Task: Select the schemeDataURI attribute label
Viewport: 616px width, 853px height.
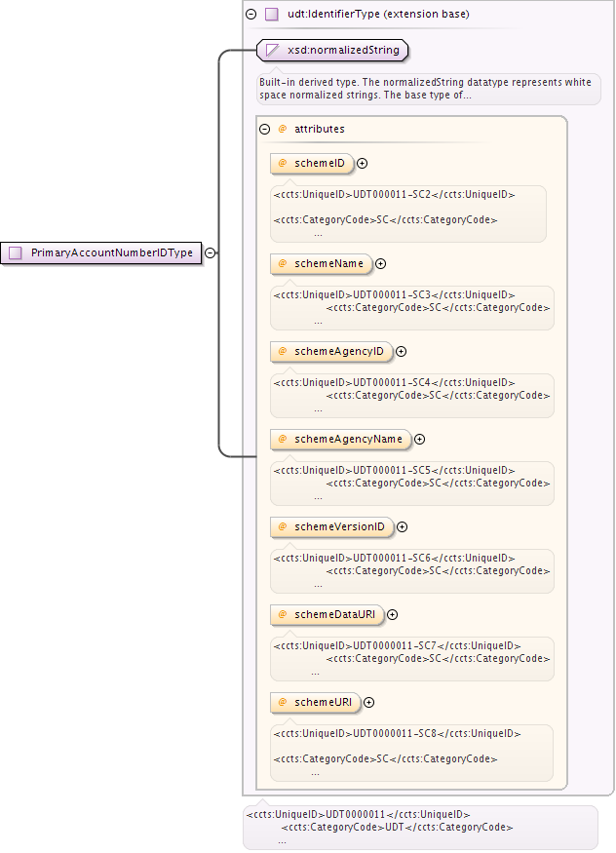Action: tap(335, 614)
